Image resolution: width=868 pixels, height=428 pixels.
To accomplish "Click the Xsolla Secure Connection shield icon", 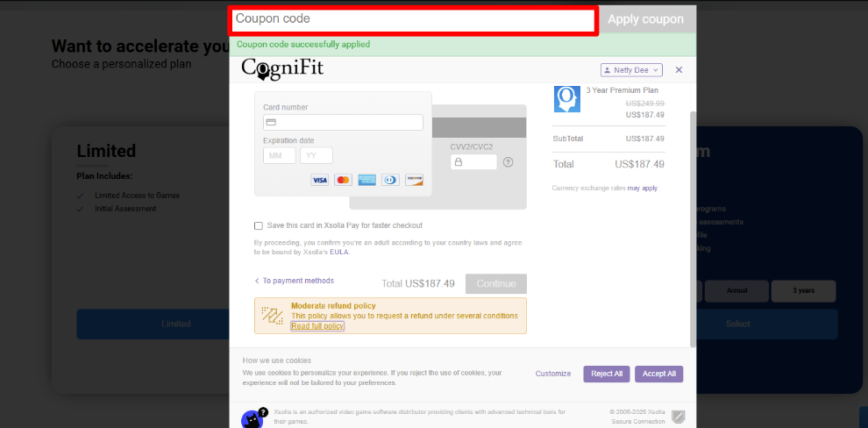I will click(677, 417).
